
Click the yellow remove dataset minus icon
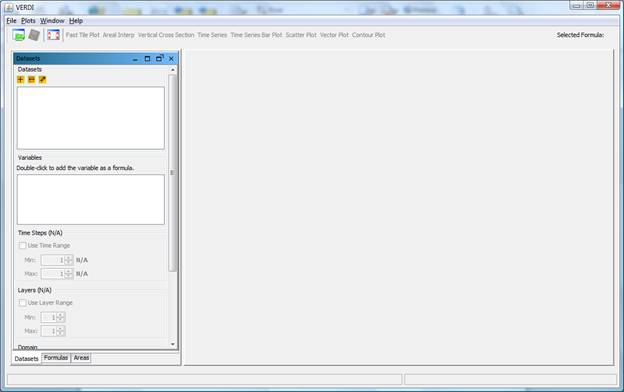point(31,80)
